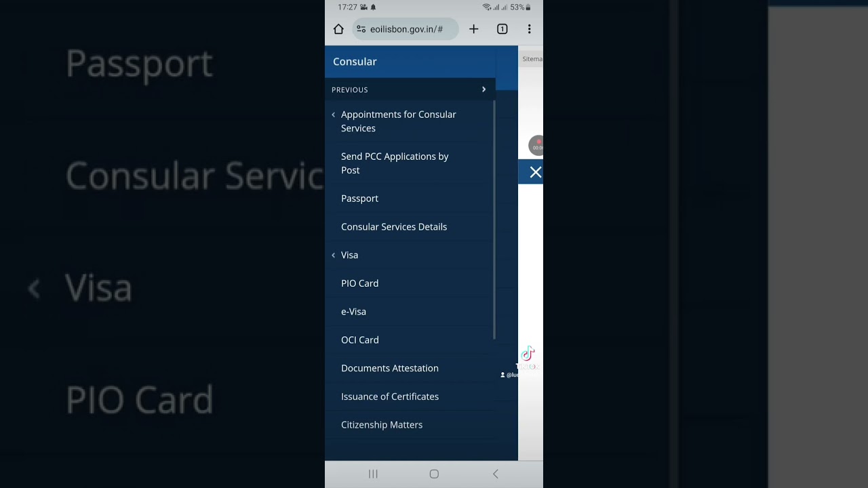
Task: Open the PIO Card item
Action: coord(359,283)
